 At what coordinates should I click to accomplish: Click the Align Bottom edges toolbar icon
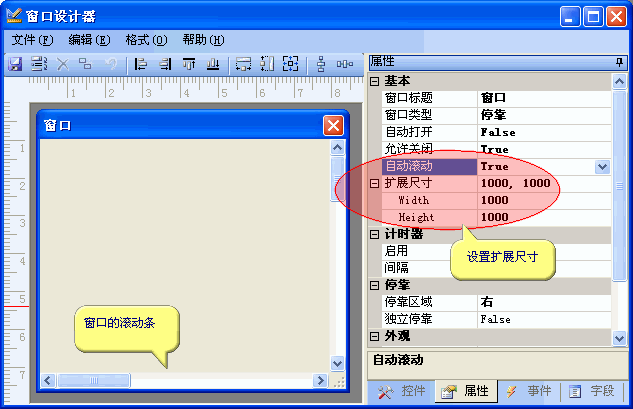pyautogui.click(x=212, y=64)
